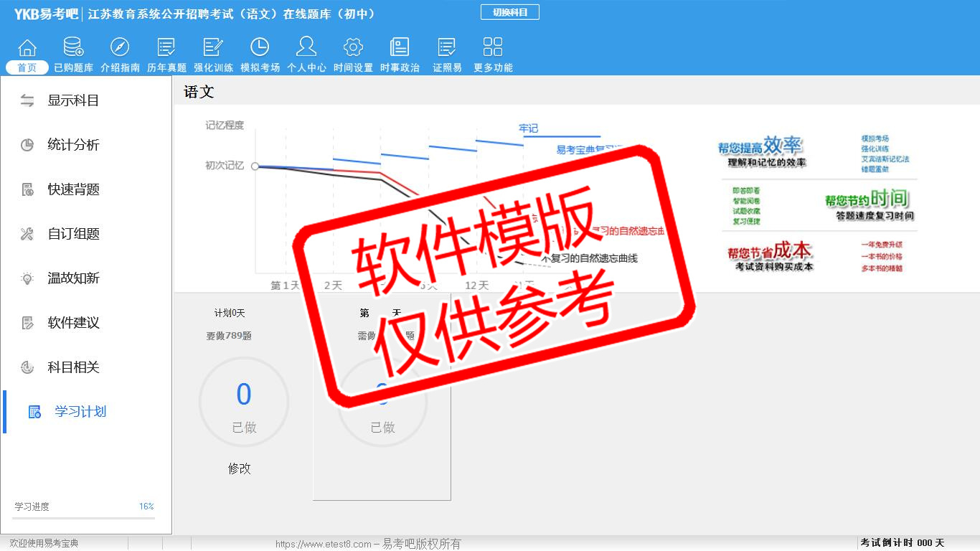
Task: Click the 温故知新 lightbulb icon
Action: click(x=27, y=278)
